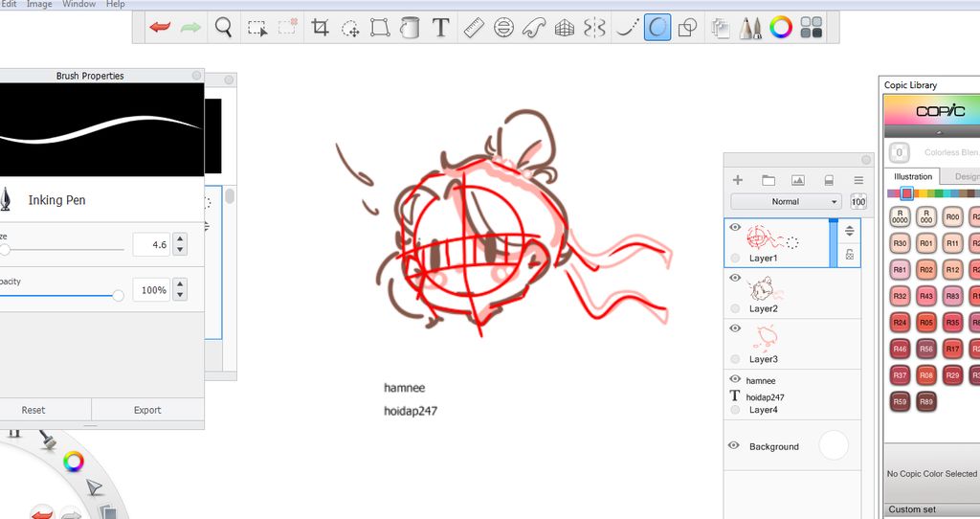Open the color wheel in the corner lagoon
980x519 pixels.
(73, 463)
